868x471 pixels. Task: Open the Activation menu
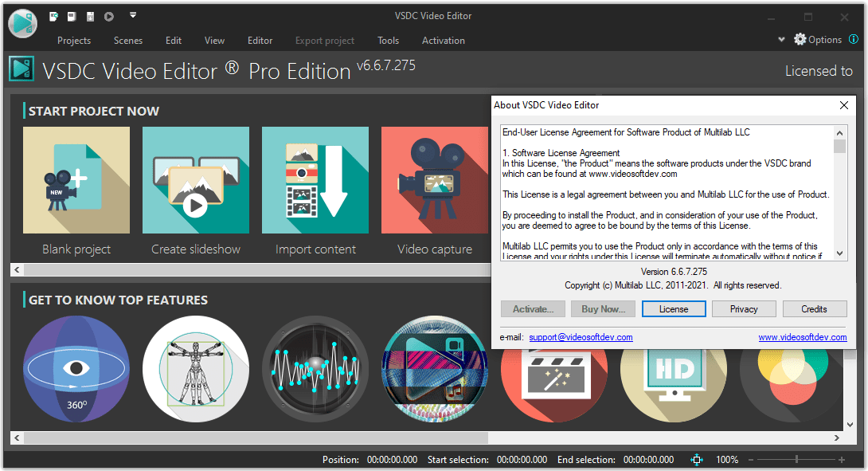(444, 41)
